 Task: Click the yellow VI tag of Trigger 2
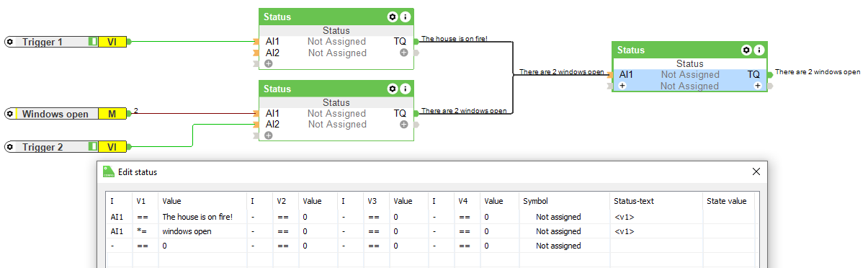pyautogui.click(x=112, y=147)
